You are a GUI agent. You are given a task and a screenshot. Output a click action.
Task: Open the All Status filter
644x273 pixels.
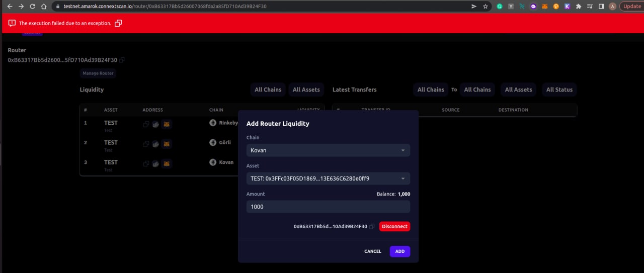[x=559, y=89]
